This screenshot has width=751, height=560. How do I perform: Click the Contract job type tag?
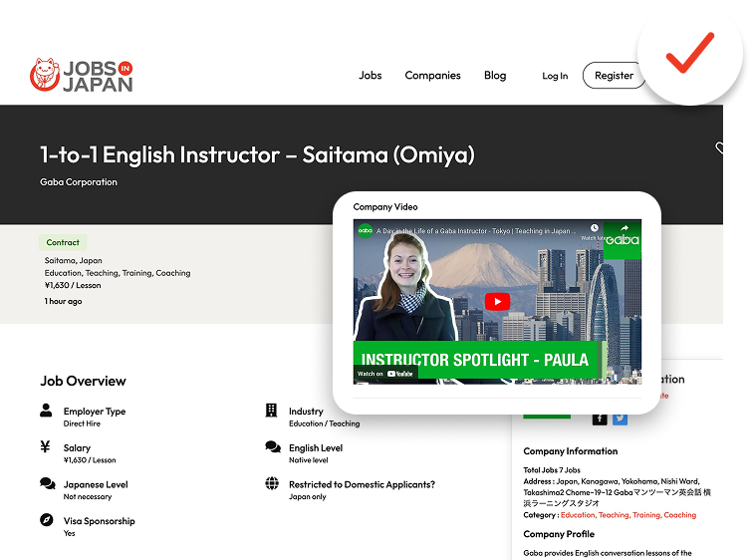63,242
